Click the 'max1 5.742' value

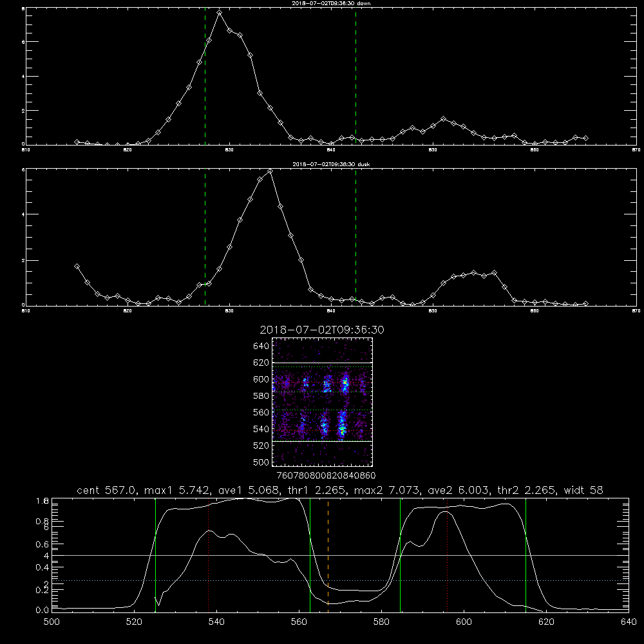click(178, 490)
